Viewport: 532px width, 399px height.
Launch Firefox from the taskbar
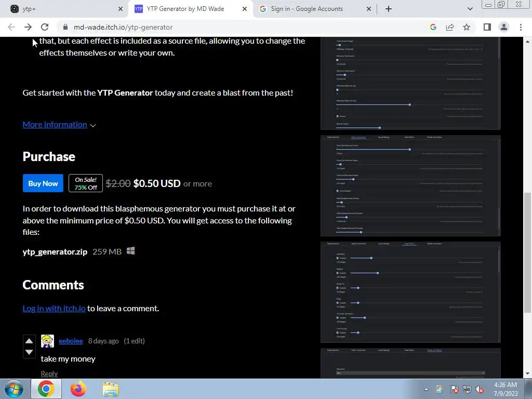[78, 389]
